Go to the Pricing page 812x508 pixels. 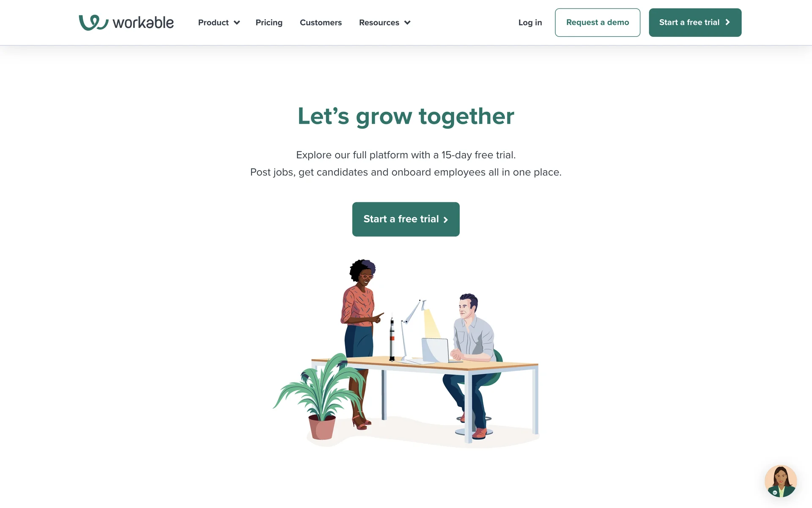pyautogui.click(x=269, y=22)
